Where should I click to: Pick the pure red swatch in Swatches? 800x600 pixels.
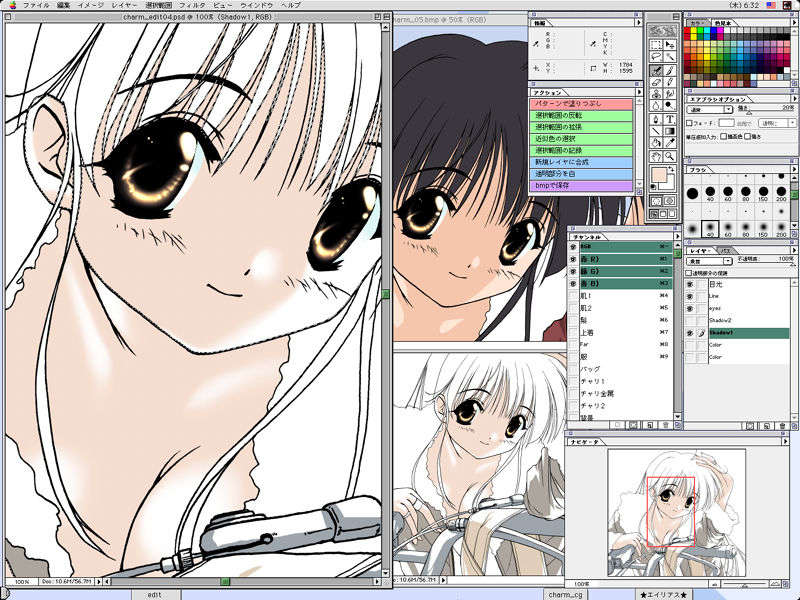(687, 31)
